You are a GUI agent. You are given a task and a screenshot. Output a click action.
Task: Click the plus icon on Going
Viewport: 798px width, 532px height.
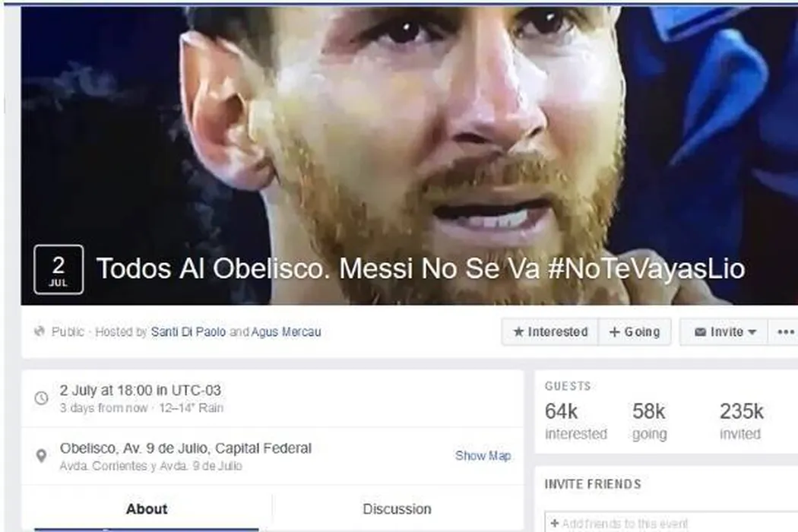(x=614, y=332)
